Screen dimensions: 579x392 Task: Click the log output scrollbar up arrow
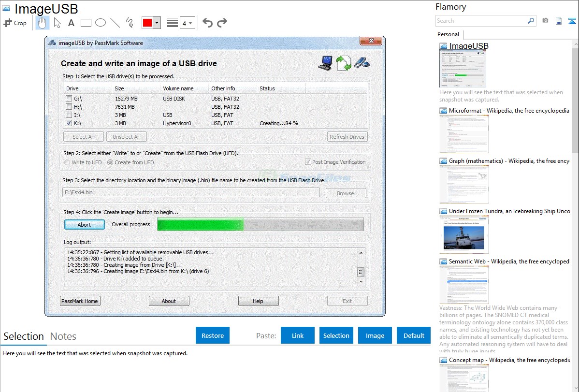(x=361, y=253)
